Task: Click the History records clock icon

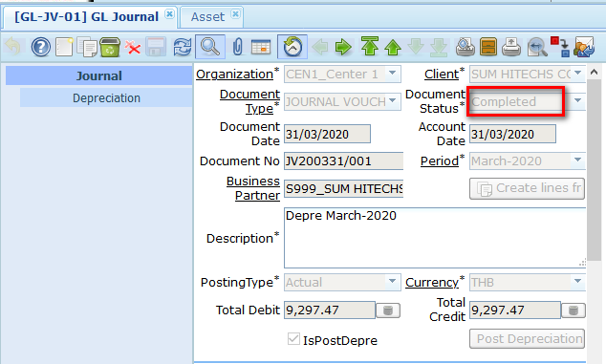Action: click(x=292, y=47)
